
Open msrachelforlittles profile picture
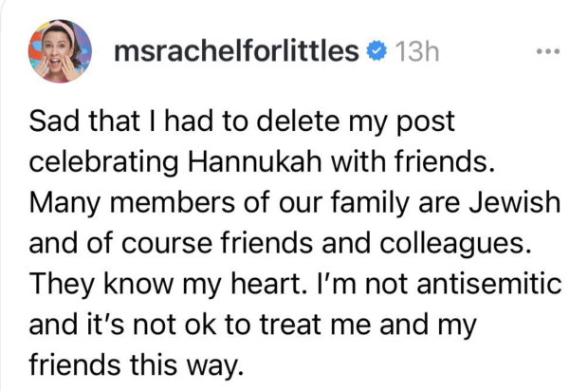(x=61, y=51)
